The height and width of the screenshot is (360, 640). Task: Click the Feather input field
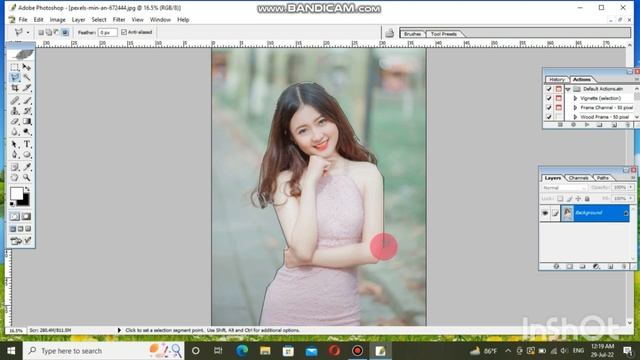pos(107,32)
